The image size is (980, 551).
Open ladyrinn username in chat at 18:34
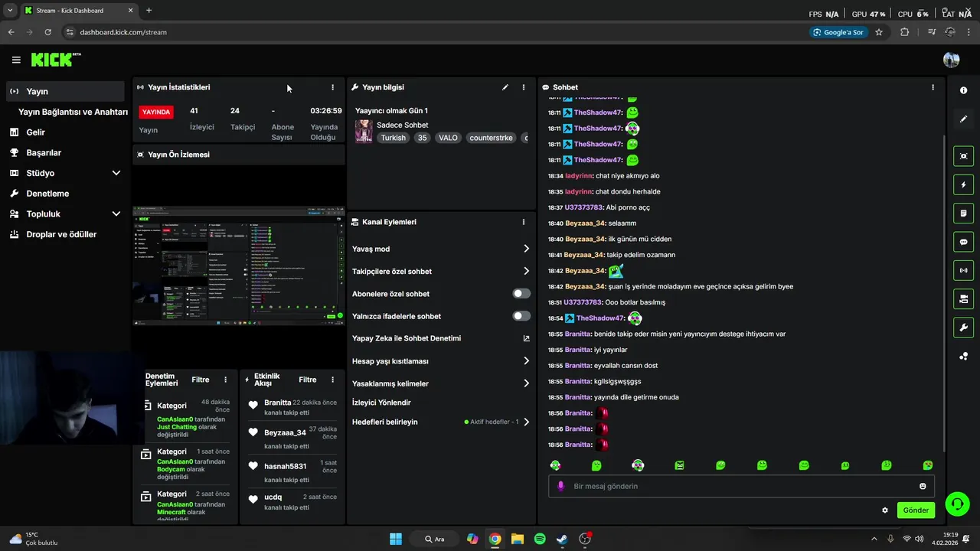coord(578,176)
